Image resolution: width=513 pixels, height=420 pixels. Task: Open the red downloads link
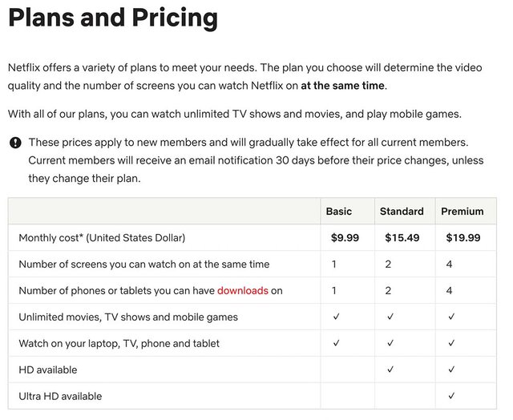click(243, 290)
